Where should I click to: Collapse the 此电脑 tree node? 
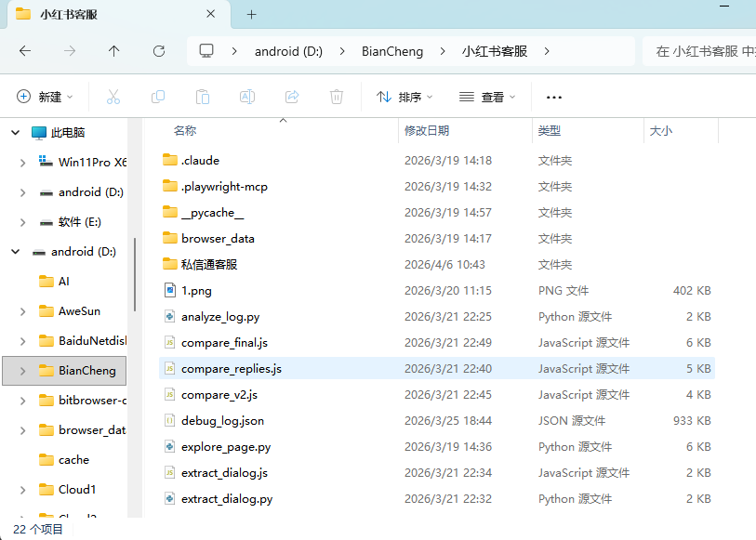(15, 133)
